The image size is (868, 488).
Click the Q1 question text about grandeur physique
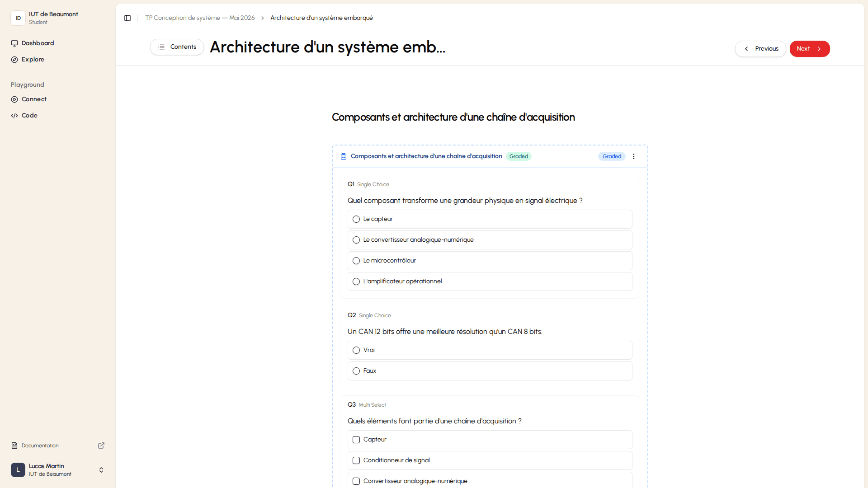pos(465,201)
